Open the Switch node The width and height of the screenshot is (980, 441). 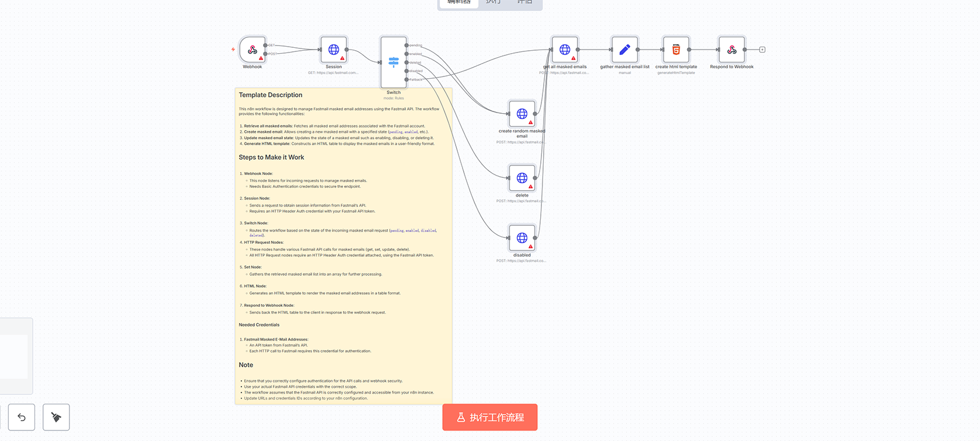pos(393,62)
